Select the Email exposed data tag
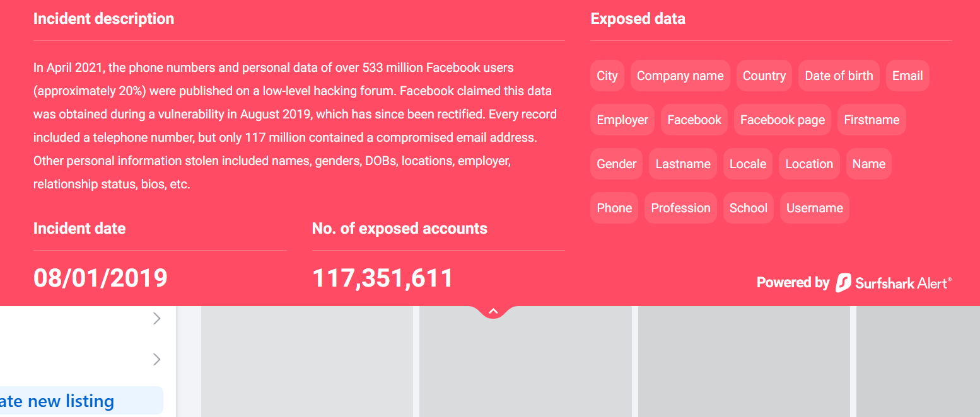 (907, 76)
